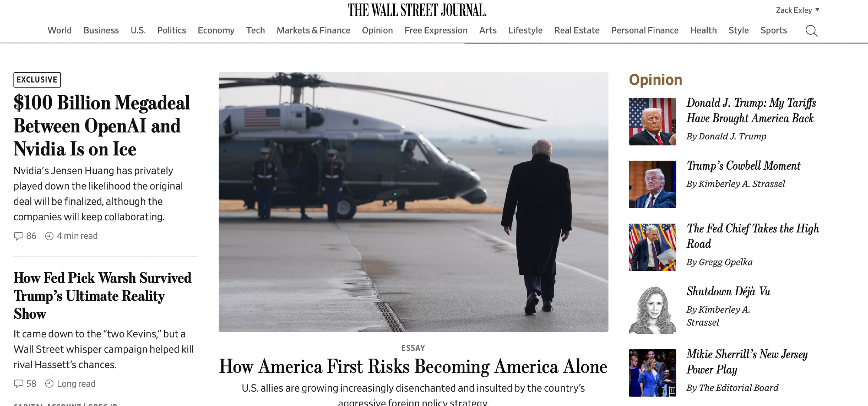Expand the Zack Exley account dropdown

797,10
